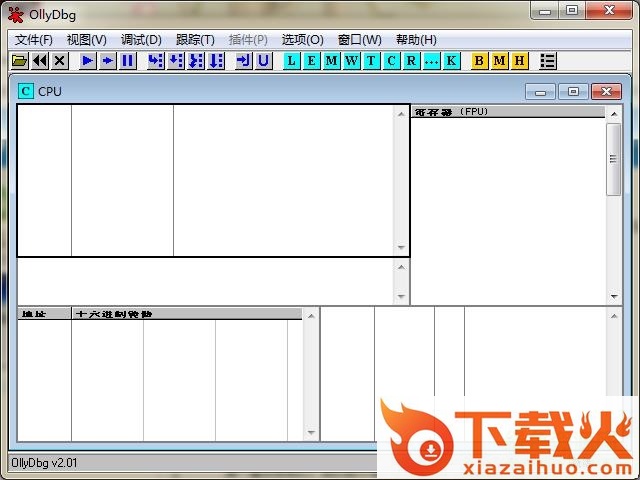Click the Restart program rewind icon
This screenshot has height=480, width=640.
(40, 61)
